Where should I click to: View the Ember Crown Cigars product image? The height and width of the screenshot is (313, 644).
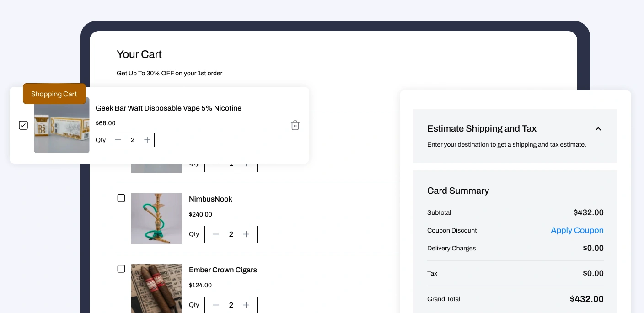pos(156,288)
